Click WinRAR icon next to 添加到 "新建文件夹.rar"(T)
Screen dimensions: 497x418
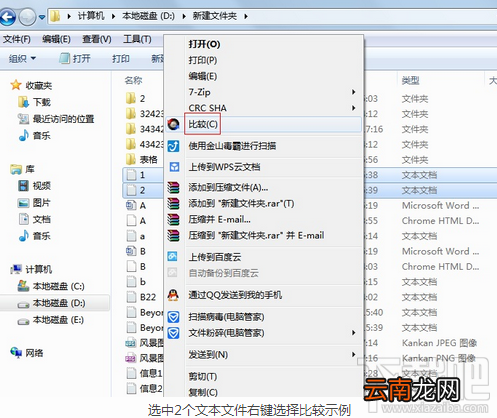tap(173, 203)
